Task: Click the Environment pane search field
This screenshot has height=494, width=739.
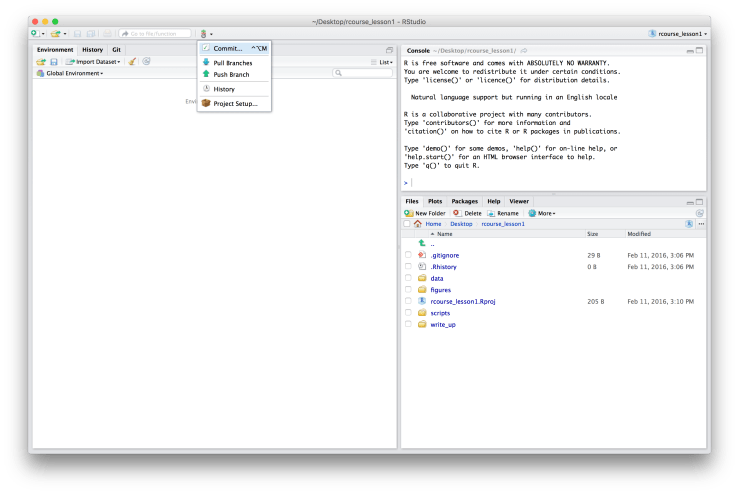Action: click(362, 73)
